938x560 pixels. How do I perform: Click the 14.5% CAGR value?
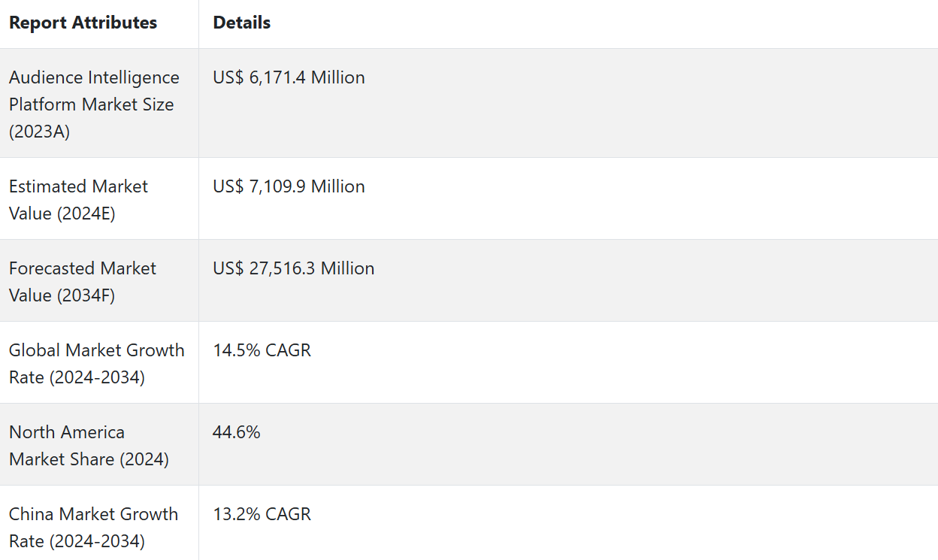coord(262,350)
